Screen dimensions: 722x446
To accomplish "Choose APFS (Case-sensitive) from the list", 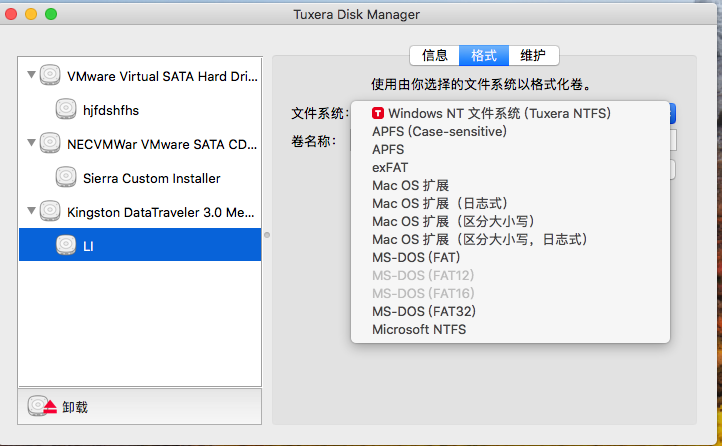I will [439, 132].
